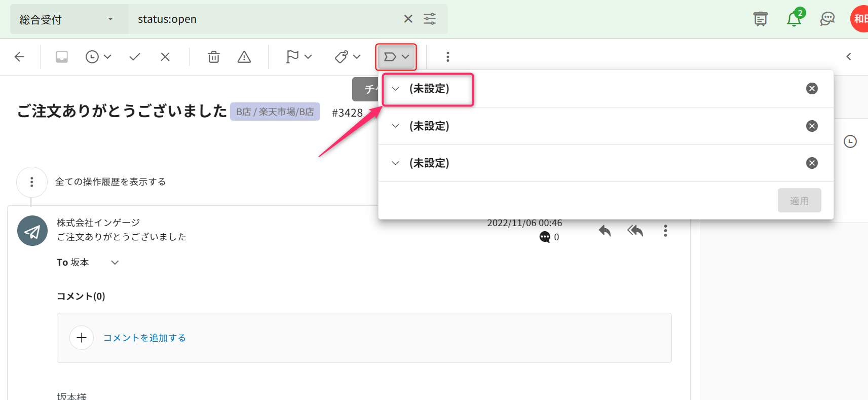
Task: Open the flag status dropdown in toolbar
Action: pyautogui.click(x=298, y=57)
